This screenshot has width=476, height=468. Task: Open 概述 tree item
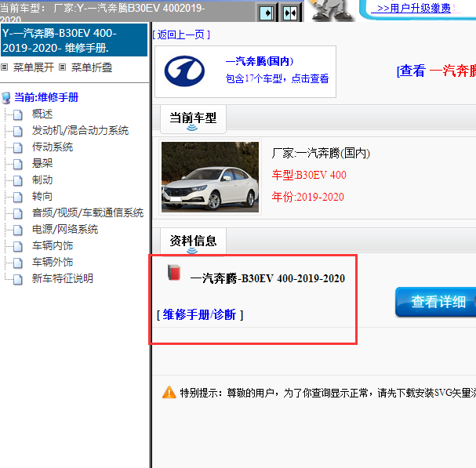click(x=42, y=114)
